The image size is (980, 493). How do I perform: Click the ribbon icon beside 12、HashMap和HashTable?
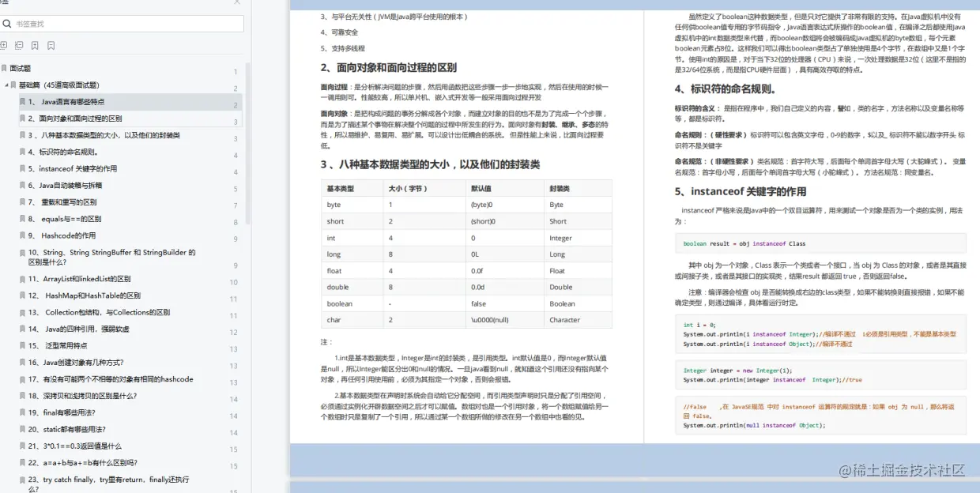(22, 295)
